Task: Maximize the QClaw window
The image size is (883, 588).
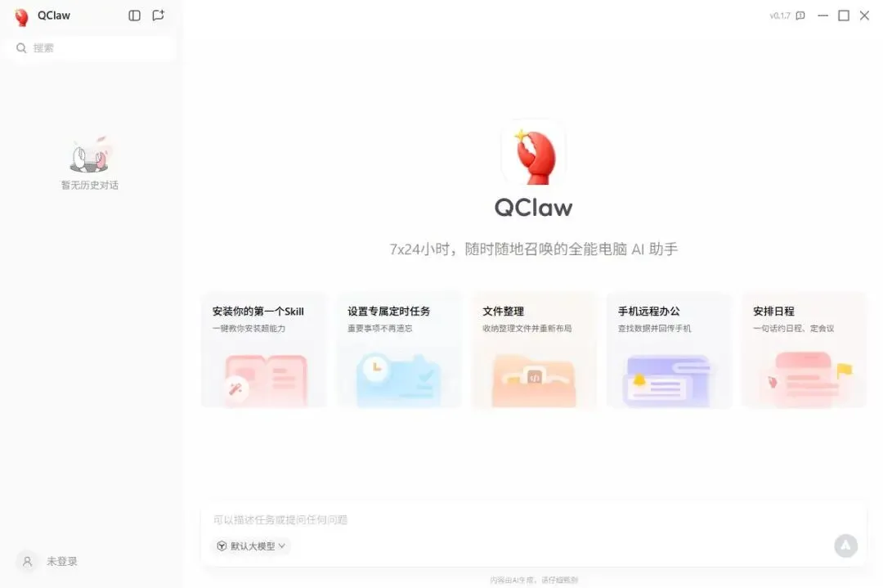Action: point(844,16)
